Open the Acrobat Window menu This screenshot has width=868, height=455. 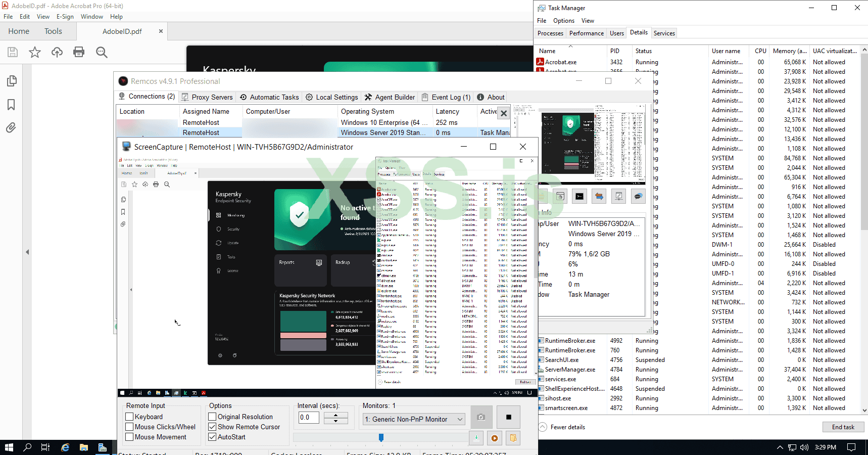(92, 17)
